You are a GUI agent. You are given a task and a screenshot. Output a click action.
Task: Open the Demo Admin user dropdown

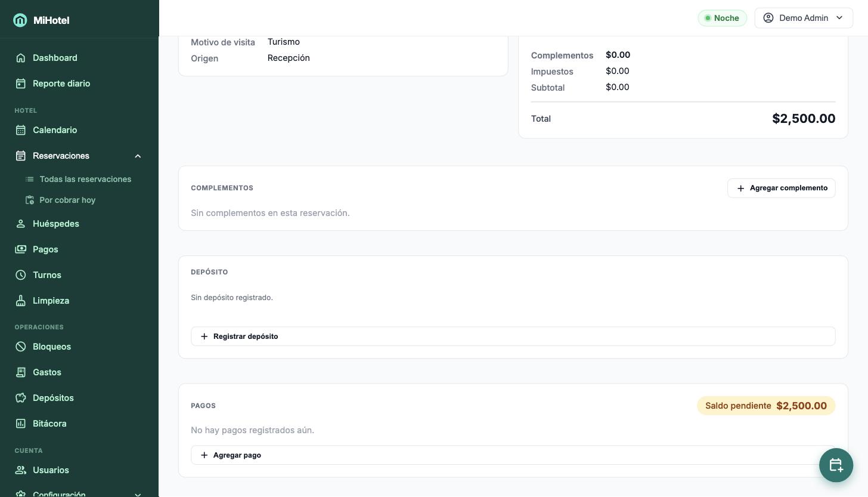pyautogui.click(x=804, y=18)
